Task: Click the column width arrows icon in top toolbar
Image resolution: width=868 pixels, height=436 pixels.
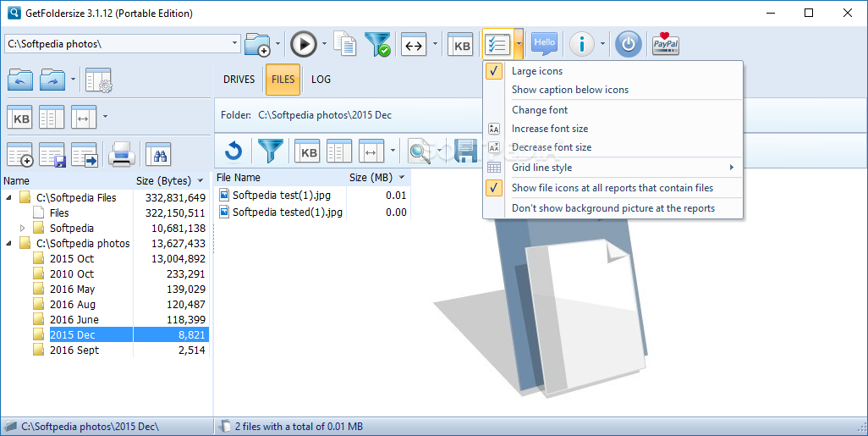Action: click(414, 46)
